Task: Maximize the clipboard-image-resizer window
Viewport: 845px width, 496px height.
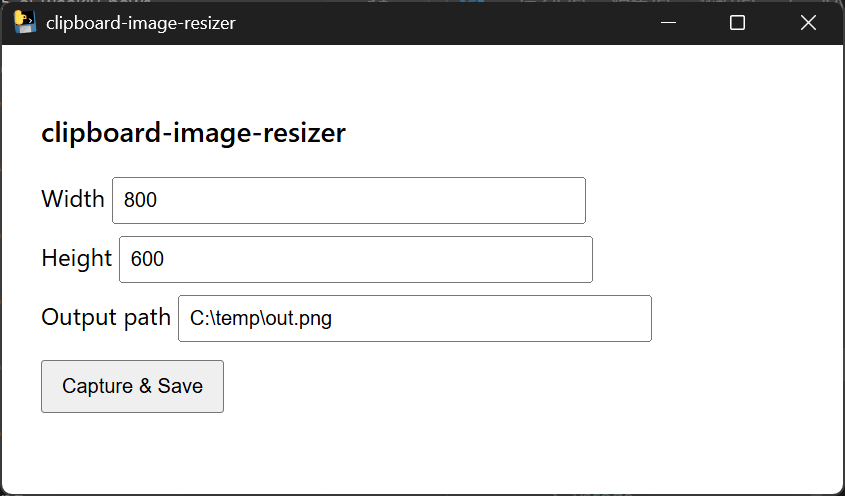Action: point(737,22)
